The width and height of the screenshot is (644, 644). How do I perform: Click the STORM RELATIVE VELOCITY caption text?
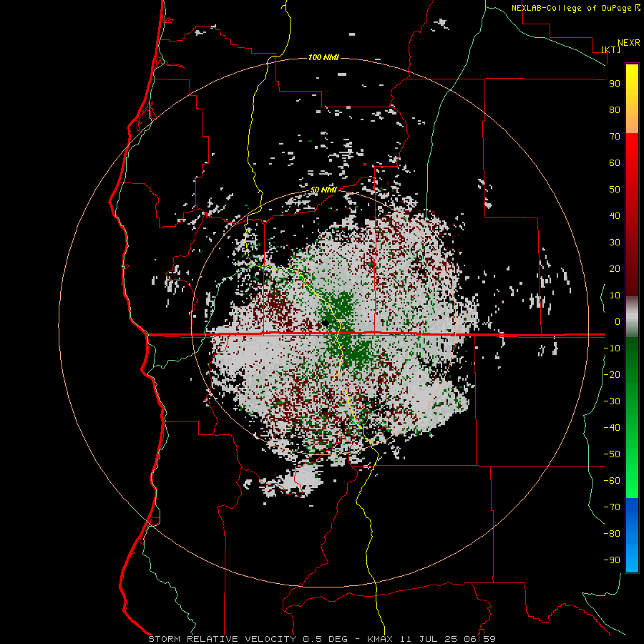pos(222,639)
